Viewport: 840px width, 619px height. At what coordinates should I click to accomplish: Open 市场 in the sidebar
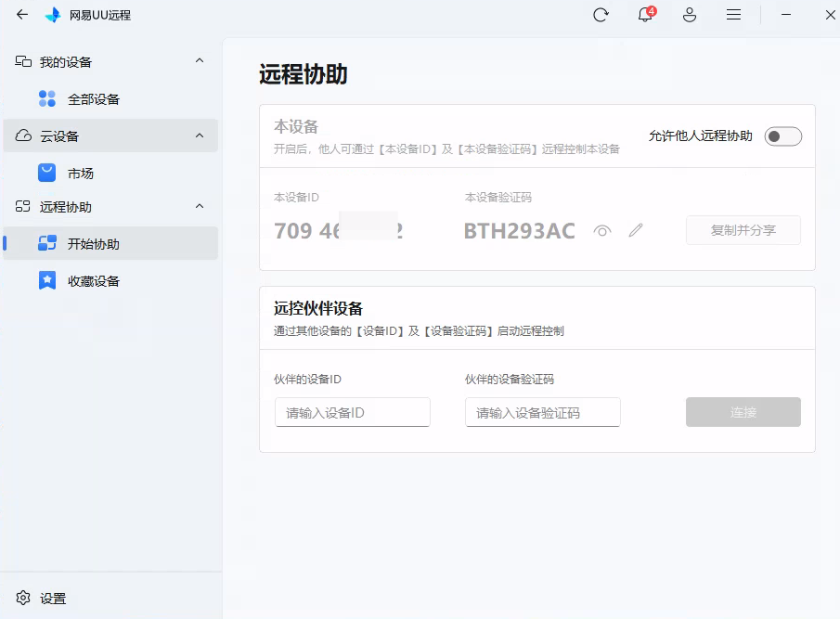click(80, 174)
